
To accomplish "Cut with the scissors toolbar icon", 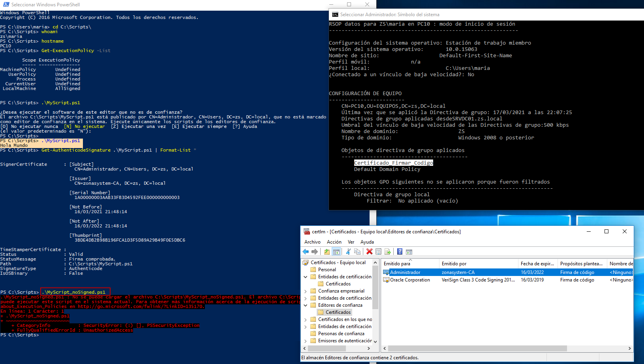I will [x=348, y=251].
